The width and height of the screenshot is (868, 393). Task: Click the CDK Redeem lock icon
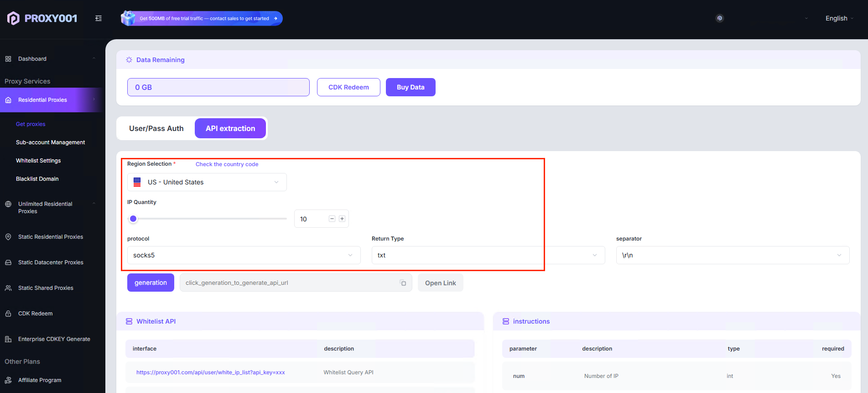point(8,314)
